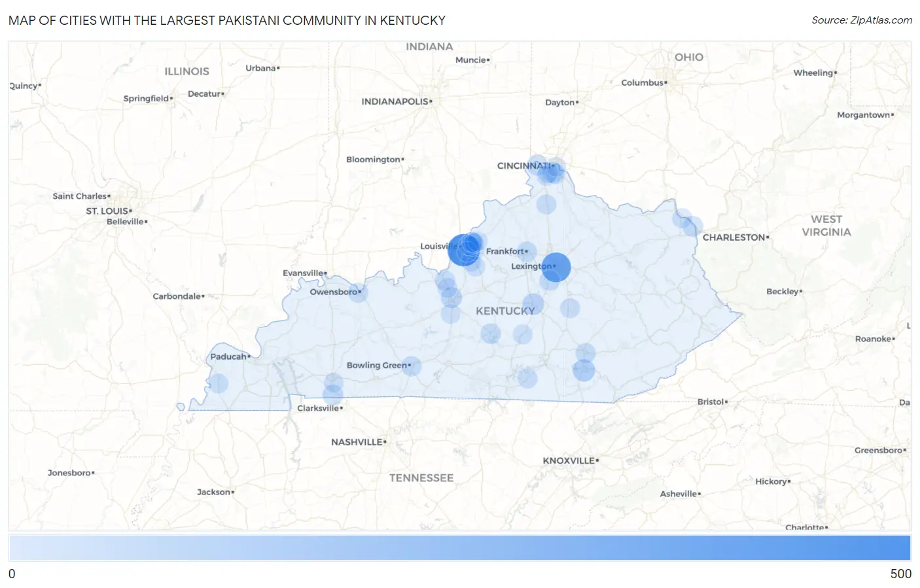This screenshot has height=588, width=920.
Task: Click the WEST VIRGINIA state label
Action: (x=826, y=226)
